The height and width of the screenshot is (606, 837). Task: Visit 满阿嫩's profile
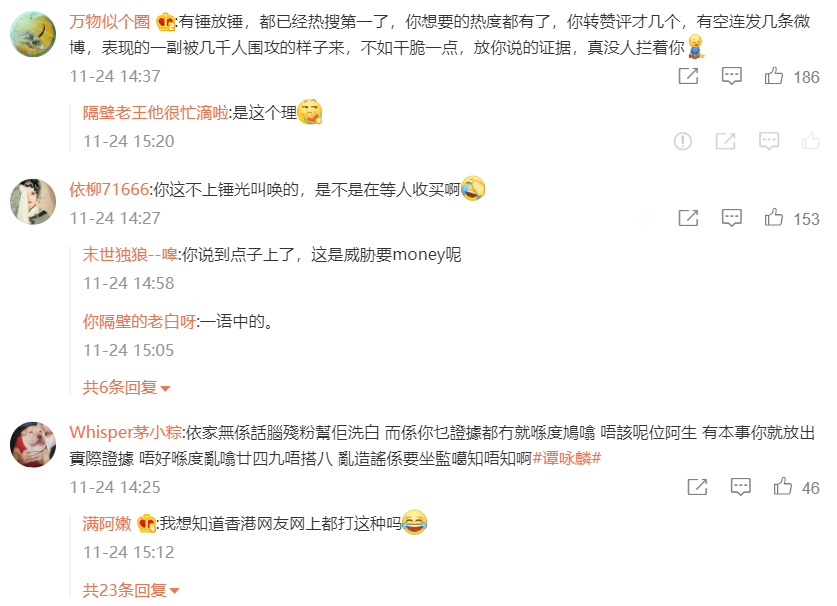coord(107,524)
